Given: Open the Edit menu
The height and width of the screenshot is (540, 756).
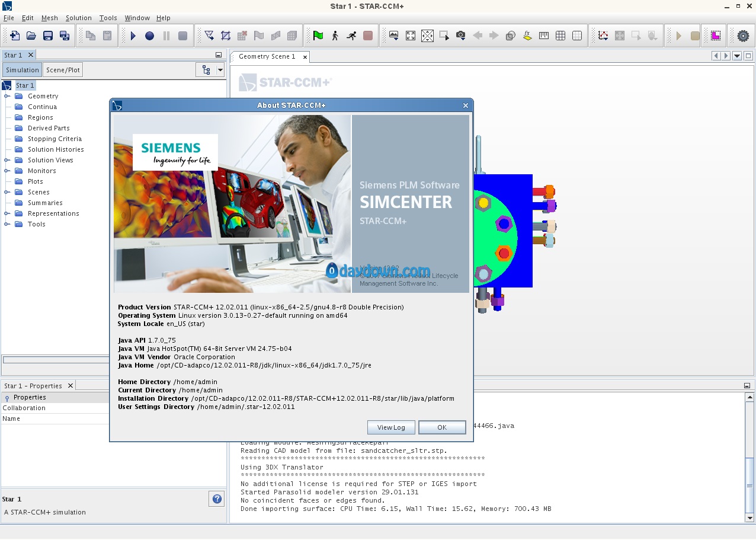Looking at the screenshot, I should point(27,18).
